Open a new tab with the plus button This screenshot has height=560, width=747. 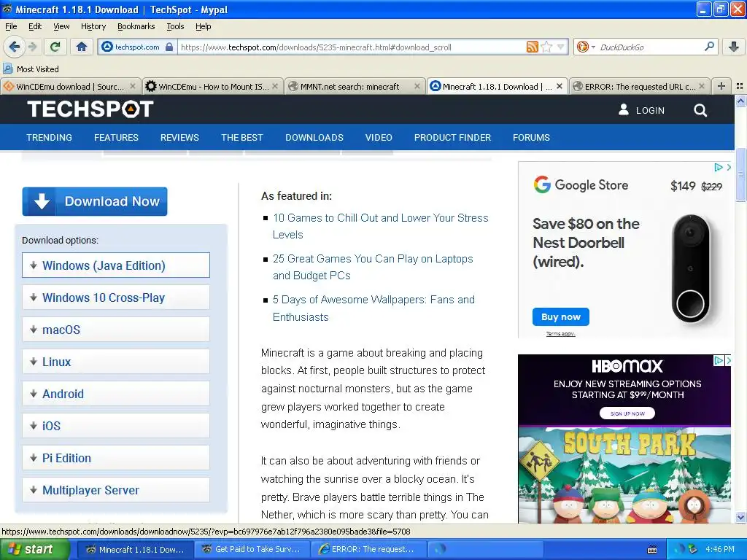tap(721, 86)
